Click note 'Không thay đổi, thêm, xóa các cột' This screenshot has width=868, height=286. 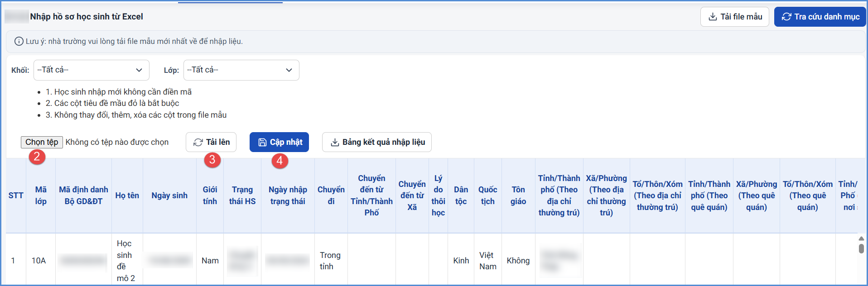[136, 115]
